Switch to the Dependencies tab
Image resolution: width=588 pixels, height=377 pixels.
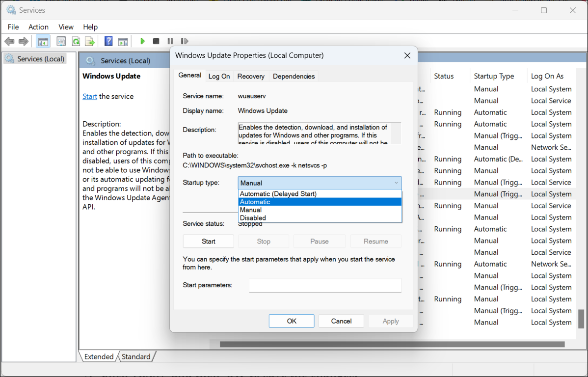[x=294, y=76]
